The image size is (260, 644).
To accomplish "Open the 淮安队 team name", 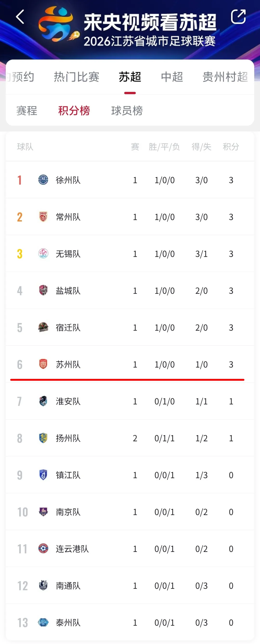I will pyautogui.click(x=68, y=401).
